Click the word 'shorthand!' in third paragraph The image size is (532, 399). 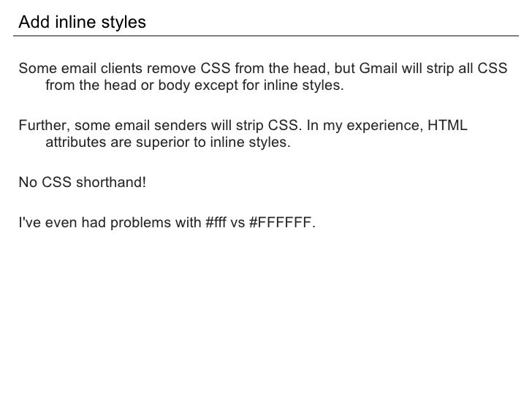111,182
